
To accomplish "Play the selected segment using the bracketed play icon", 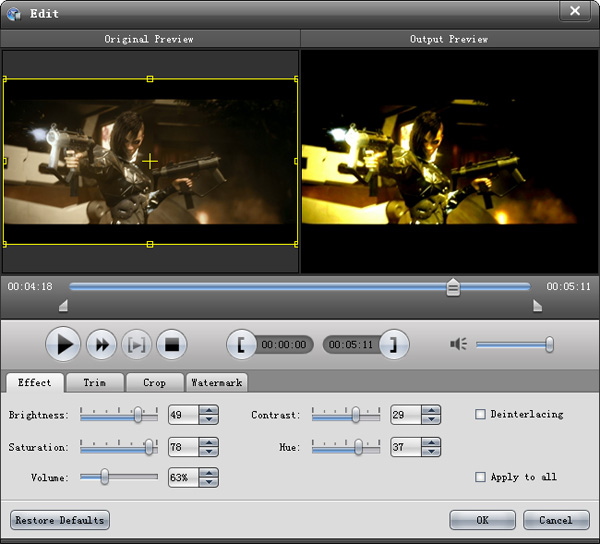I will point(137,344).
